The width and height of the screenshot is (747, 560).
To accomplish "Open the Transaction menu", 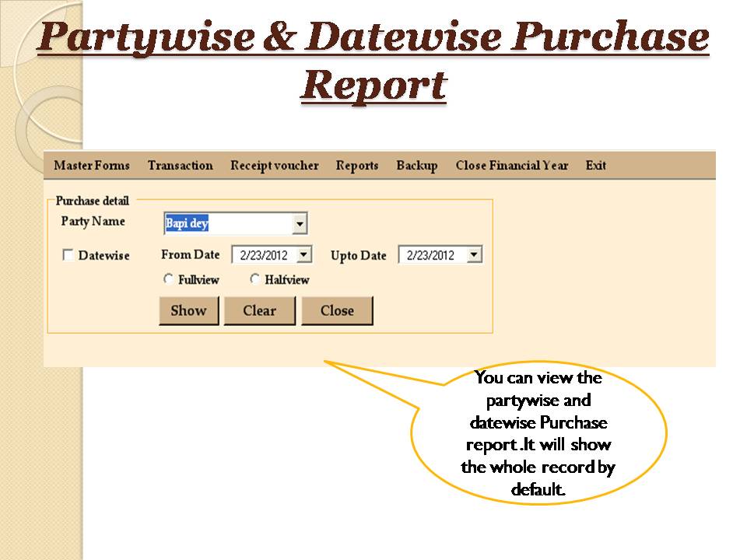I will (180, 165).
